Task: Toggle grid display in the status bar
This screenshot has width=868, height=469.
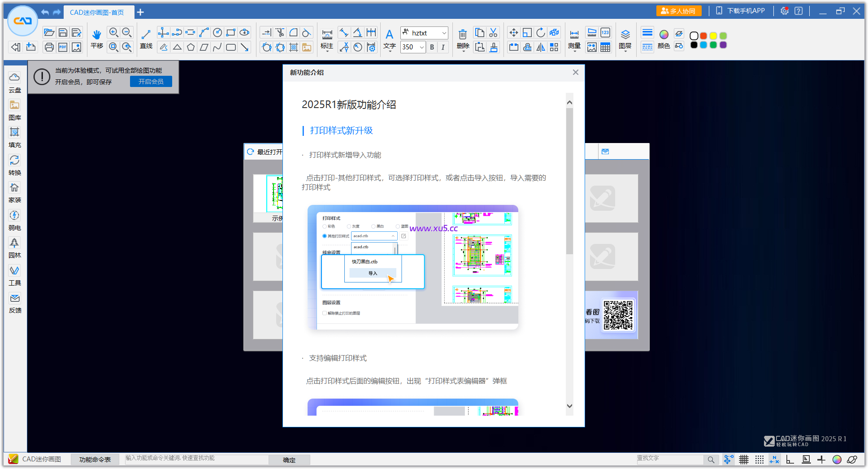Action: (743, 459)
